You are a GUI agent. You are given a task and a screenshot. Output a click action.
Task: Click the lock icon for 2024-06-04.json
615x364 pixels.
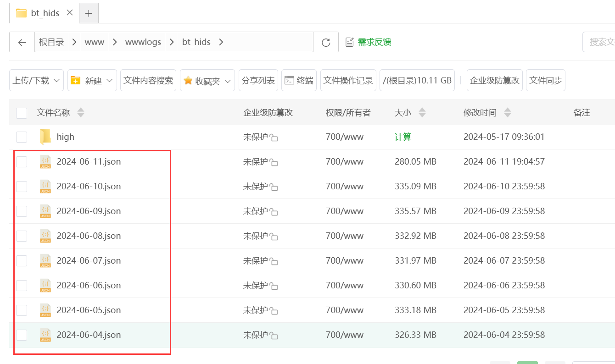click(x=274, y=336)
